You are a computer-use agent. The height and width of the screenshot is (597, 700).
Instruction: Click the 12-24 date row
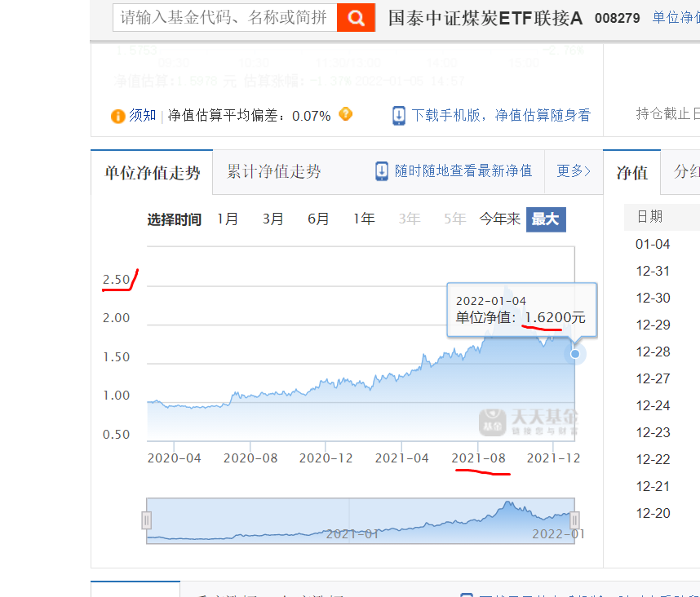point(653,405)
